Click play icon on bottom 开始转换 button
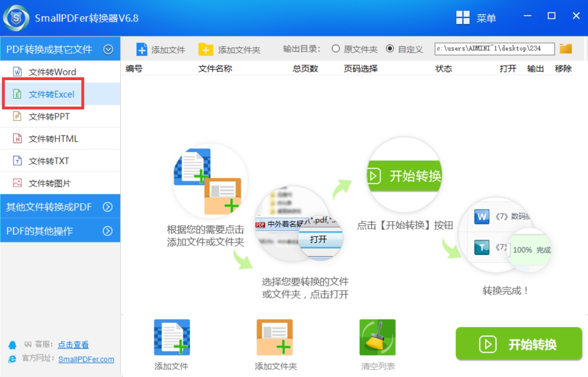The width and height of the screenshot is (588, 377). pyautogui.click(x=488, y=345)
